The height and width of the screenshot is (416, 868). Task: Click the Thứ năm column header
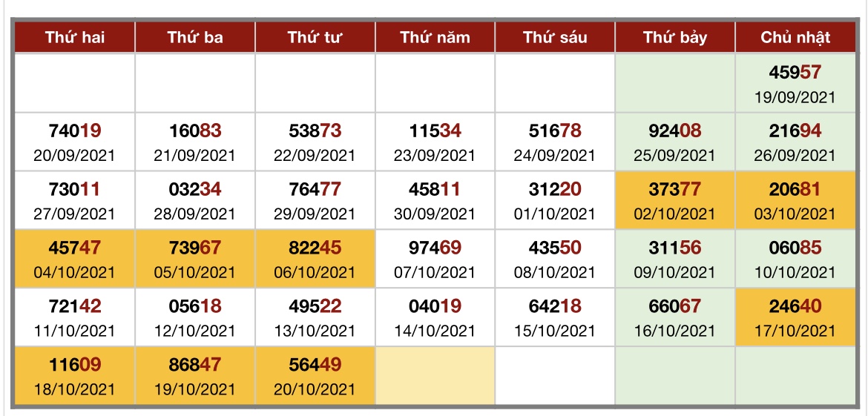click(x=435, y=37)
